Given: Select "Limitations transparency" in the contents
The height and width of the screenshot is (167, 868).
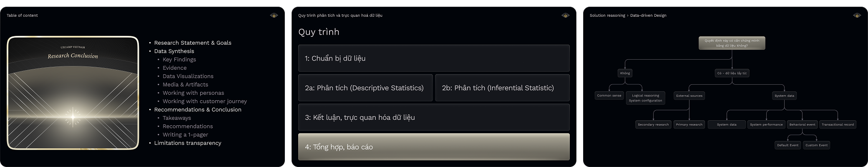Looking at the screenshot, I should (188, 143).
